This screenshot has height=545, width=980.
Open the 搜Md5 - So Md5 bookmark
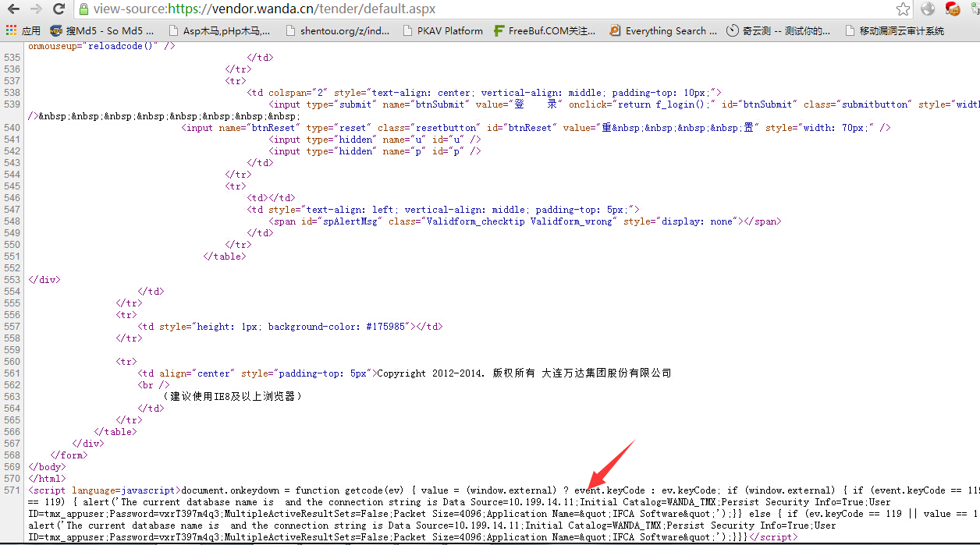102,31
